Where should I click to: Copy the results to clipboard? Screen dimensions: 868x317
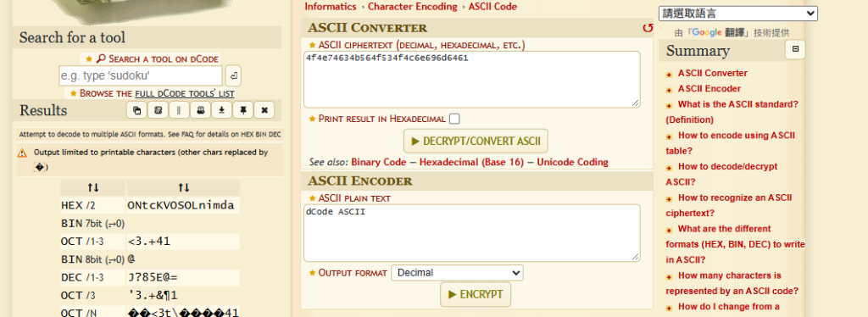click(x=136, y=110)
